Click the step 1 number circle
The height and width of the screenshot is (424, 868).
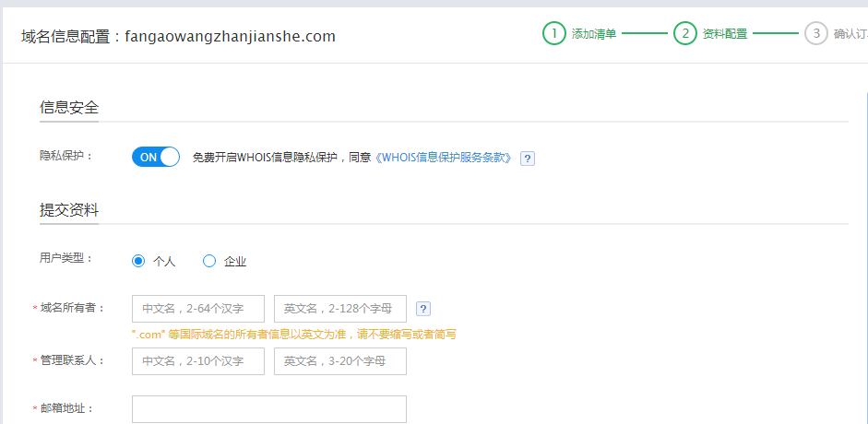(x=553, y=34)
